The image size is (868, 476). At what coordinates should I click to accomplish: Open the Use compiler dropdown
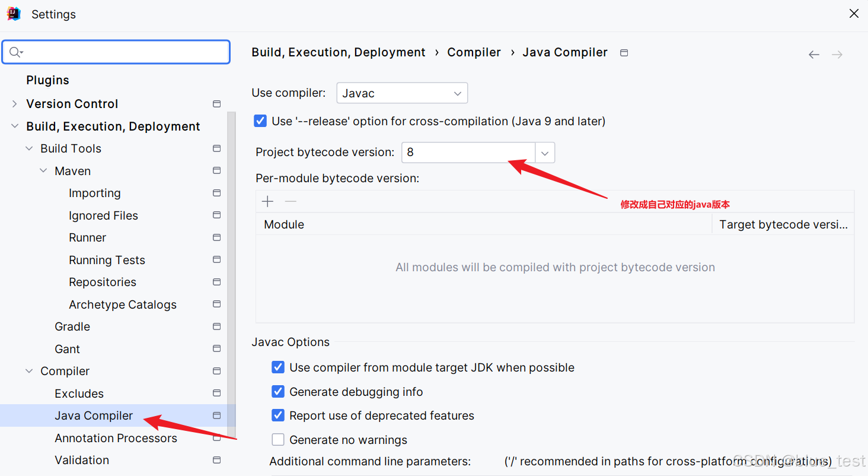click(x=457, y=93)
